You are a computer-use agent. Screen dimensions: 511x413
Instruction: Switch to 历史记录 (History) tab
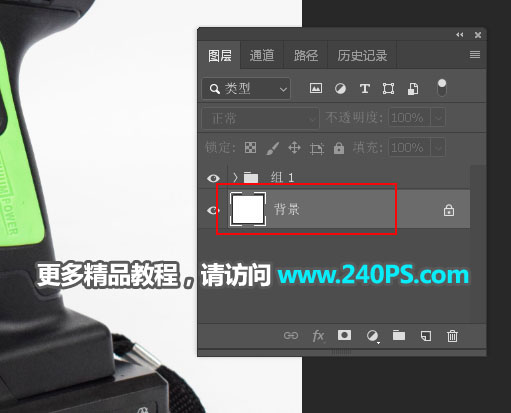click(362, 55)
